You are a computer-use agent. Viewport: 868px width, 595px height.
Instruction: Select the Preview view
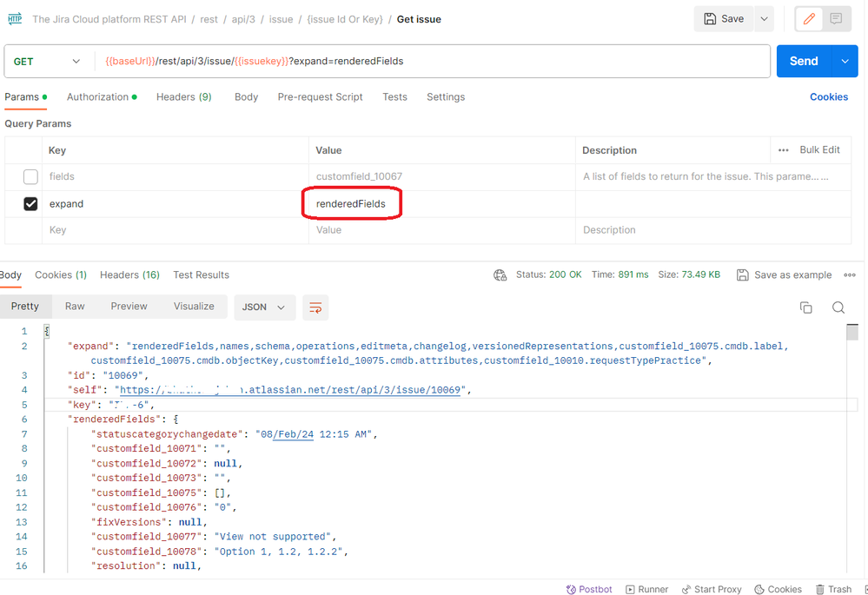click(x=129, y=307)
